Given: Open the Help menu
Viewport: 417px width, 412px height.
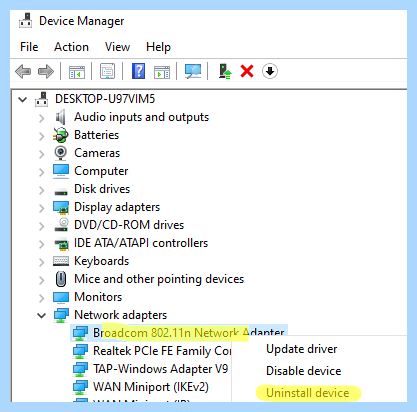Looking at the screenshot, I should point(158,47).
